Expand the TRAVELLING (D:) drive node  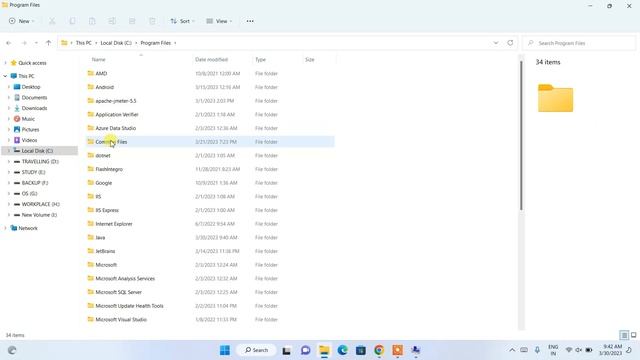[x=9, y=162]
